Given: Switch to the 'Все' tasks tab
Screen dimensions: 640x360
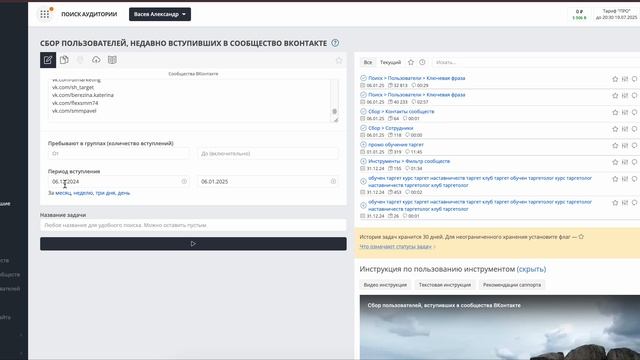Looking at the screenshot, I should pyautogui.click(x=368, y=62).
